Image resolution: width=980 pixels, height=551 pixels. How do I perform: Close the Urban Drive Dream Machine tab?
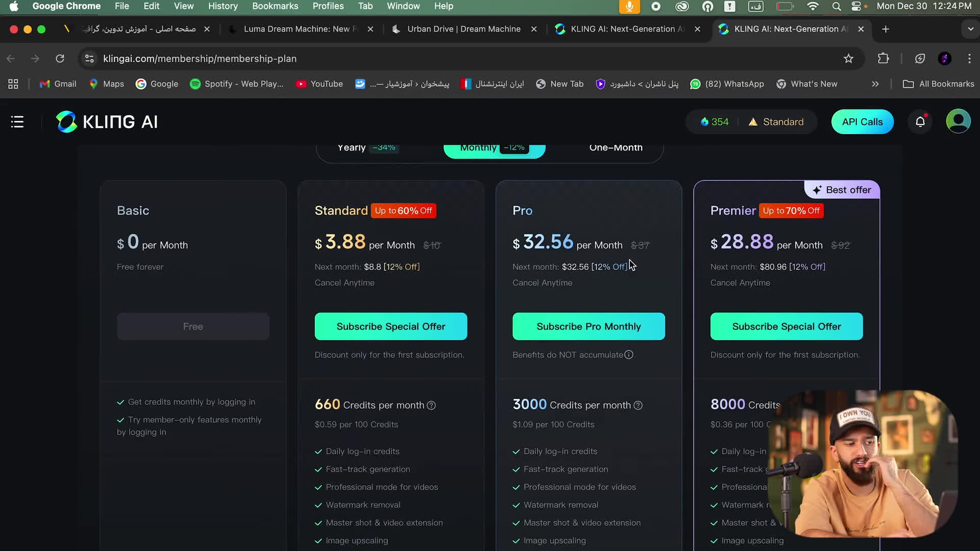(534, 29)
